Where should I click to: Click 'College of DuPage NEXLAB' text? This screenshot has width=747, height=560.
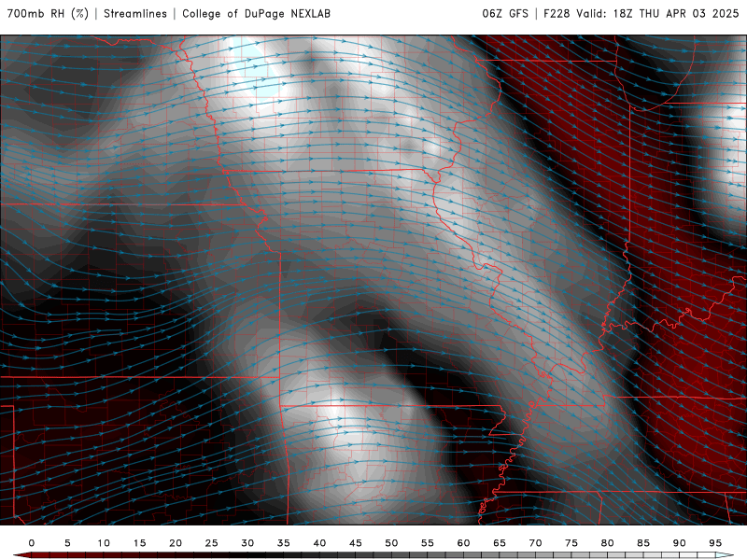click(256, 13)
